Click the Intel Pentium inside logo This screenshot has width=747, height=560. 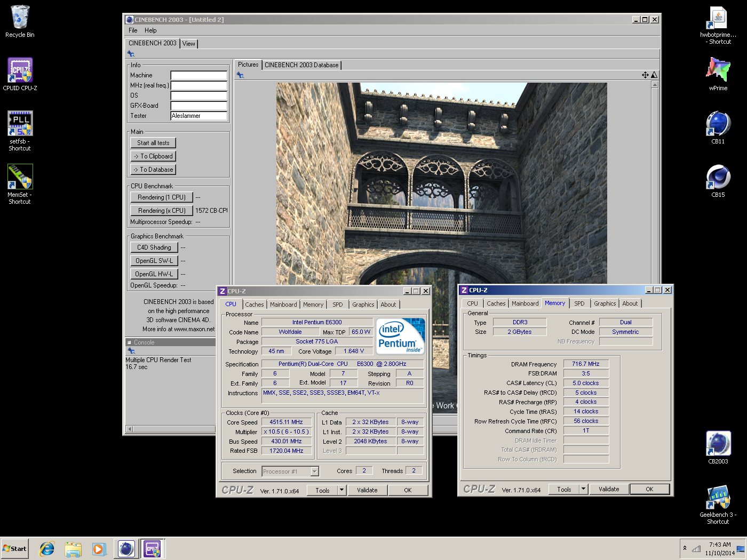point(401,336)
